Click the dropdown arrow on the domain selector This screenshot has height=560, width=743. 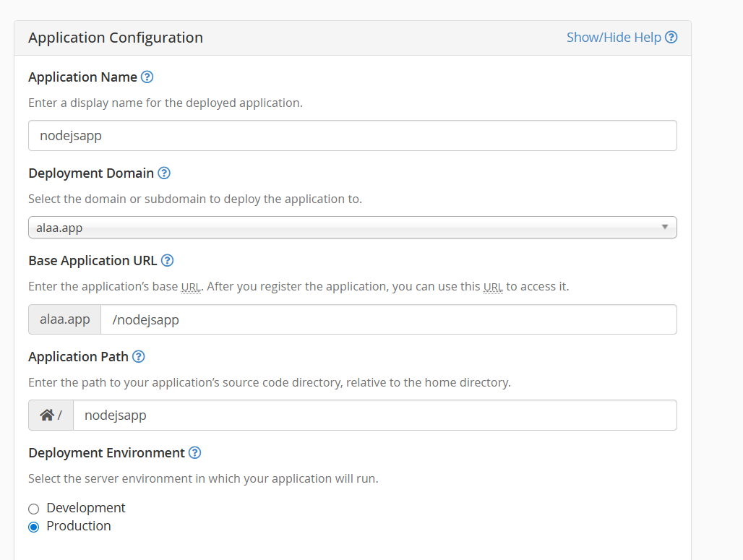tap(664, 227)
